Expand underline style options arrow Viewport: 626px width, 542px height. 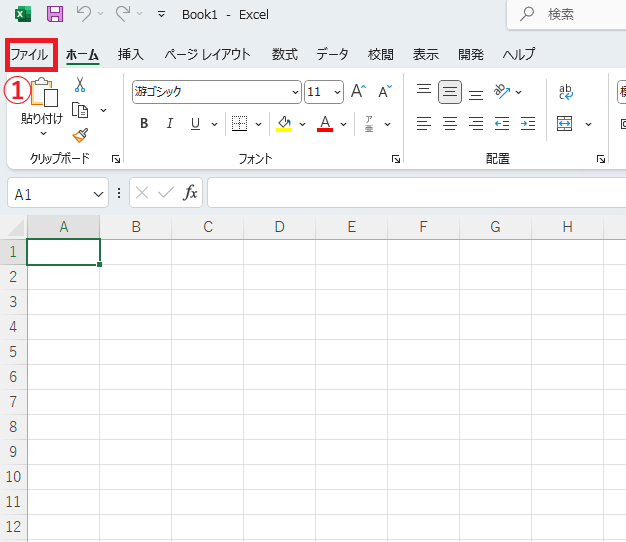(214, 125)
